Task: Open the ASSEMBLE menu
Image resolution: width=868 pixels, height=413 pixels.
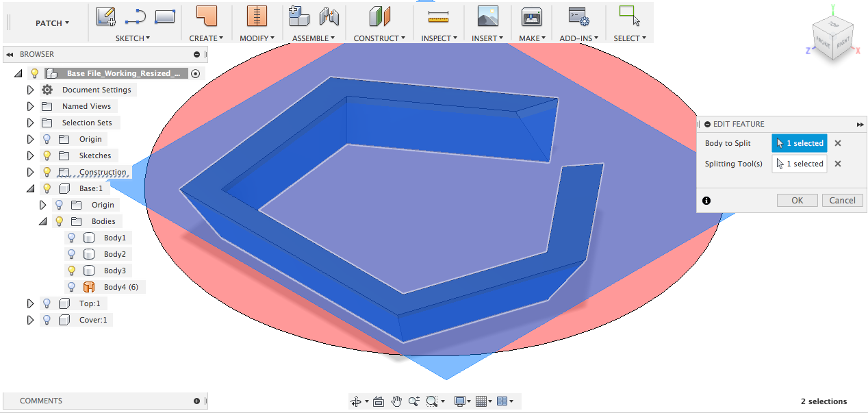Action: click(x=314, y=38)
